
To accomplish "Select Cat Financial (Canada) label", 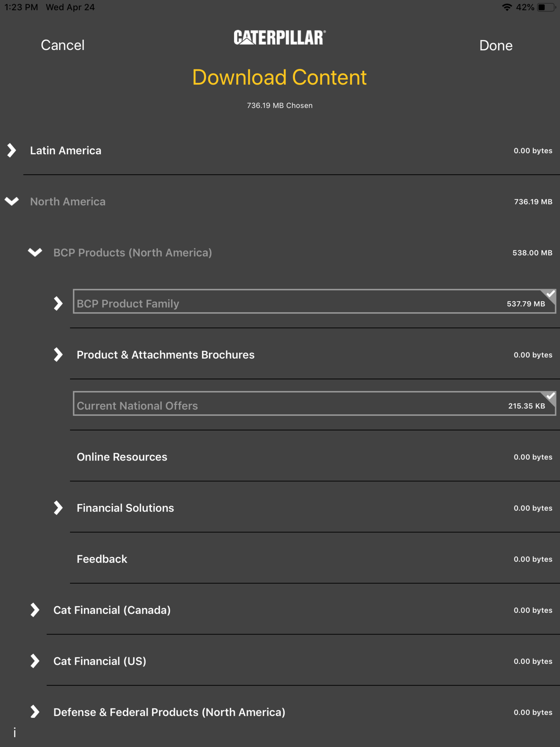I will tap(112, 610).
